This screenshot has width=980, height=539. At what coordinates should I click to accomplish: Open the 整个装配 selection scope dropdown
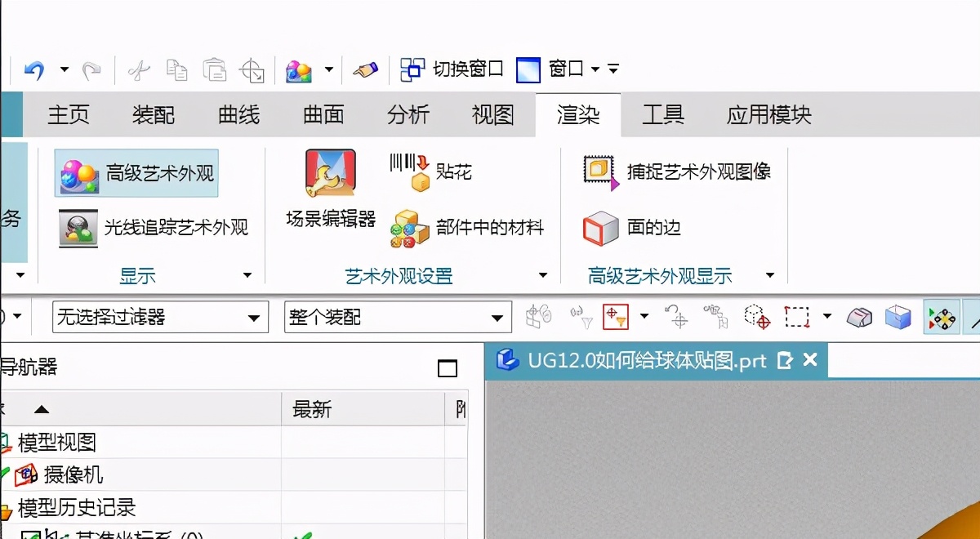point(398,317)
